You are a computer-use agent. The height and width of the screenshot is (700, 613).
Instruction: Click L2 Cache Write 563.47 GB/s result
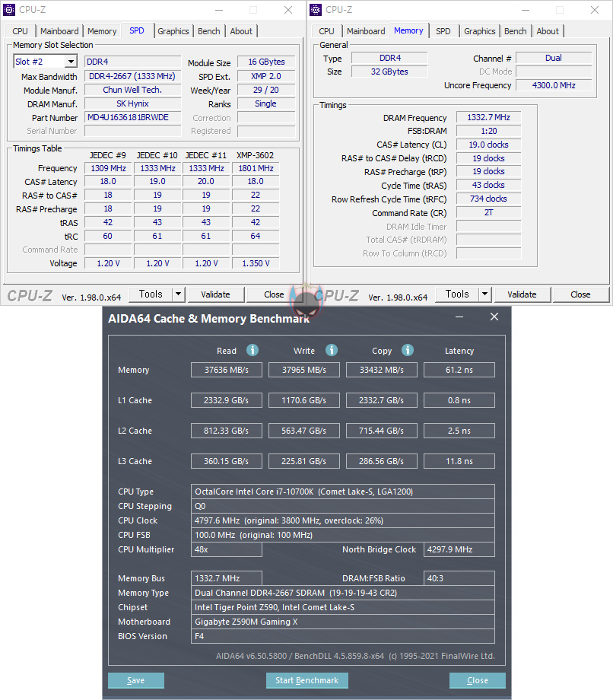(304, 431)
